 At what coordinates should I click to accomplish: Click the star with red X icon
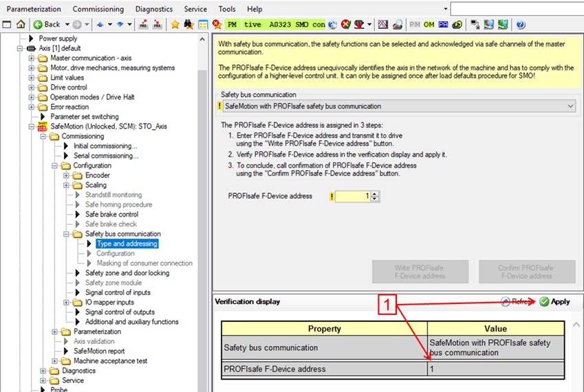[x=217, y=25]
